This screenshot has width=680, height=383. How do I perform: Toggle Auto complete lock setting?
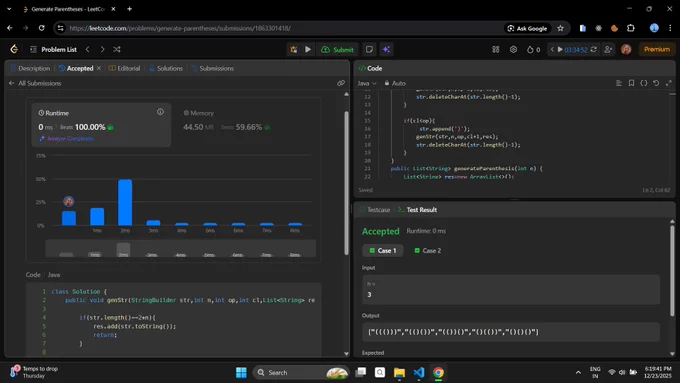[x=395, y=83]
